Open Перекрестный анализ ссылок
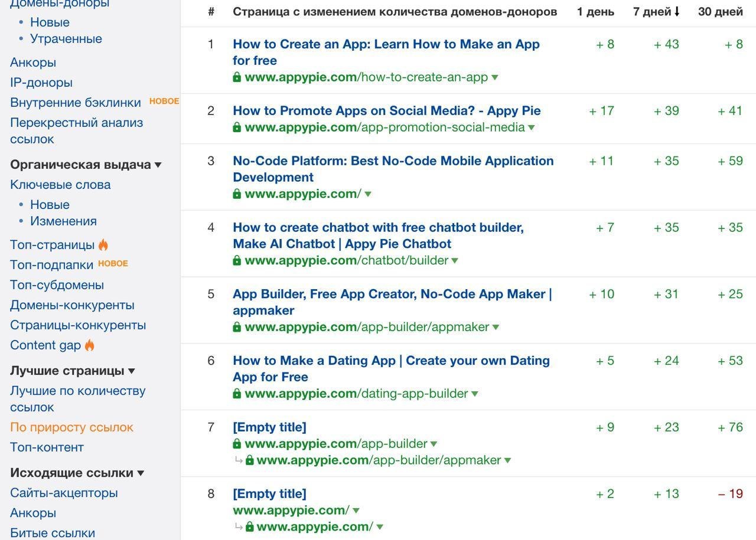Screen dimensions: 756x540 (x=77, y=130)
